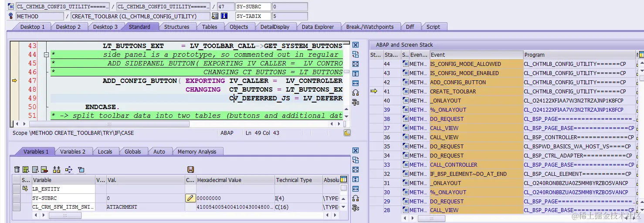Open the Break./Watchpoints tab

coord(369,27)
